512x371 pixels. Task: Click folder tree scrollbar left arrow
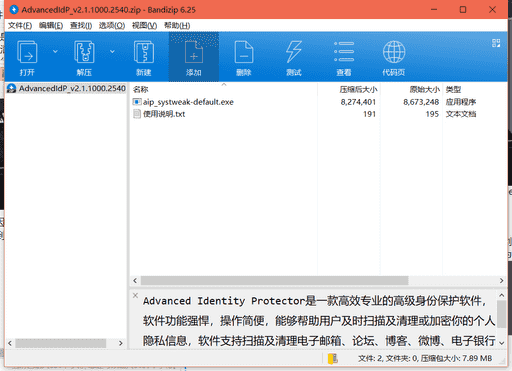pos(10,343)
